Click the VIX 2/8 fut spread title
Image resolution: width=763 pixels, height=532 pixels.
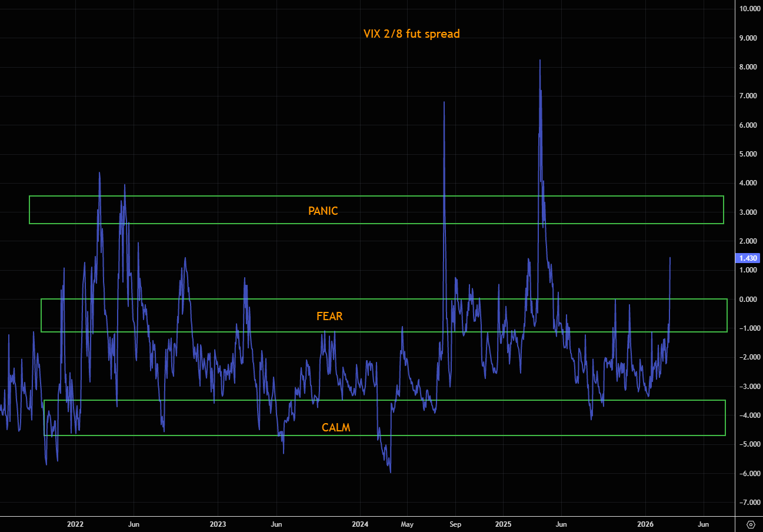tap(411, 34)
